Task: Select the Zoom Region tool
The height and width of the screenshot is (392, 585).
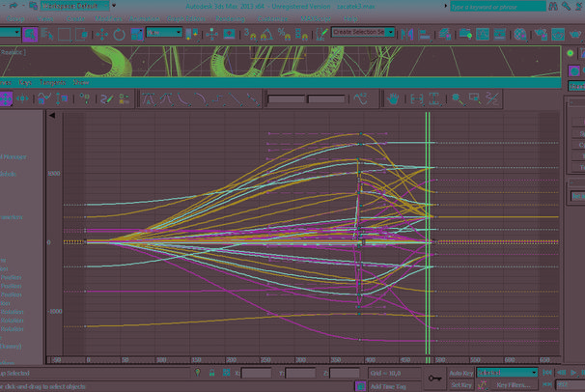Action: 475,98
